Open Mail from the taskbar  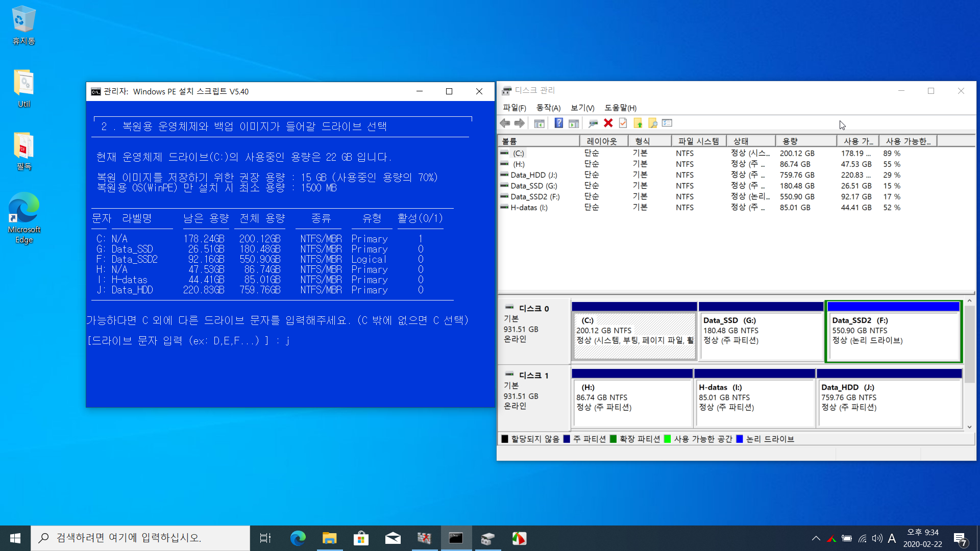click(x=393, y=538)
